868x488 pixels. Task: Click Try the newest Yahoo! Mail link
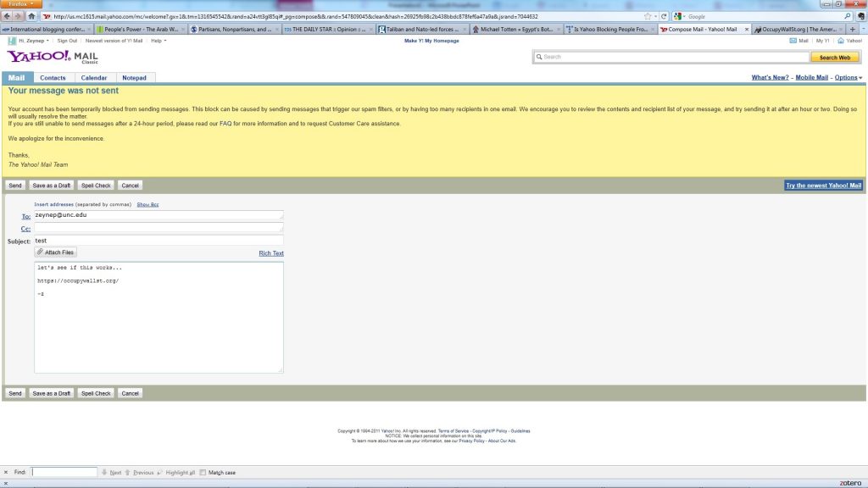coord(823,186)
